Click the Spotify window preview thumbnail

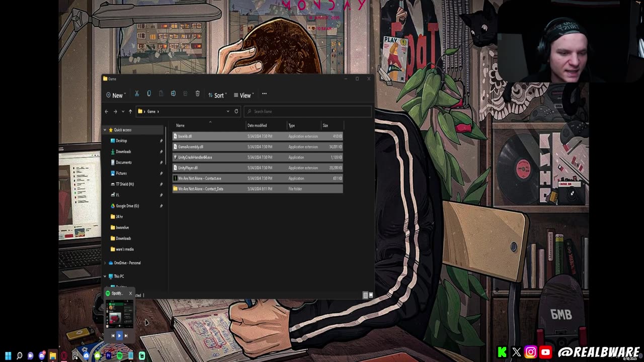pos(119,314)
